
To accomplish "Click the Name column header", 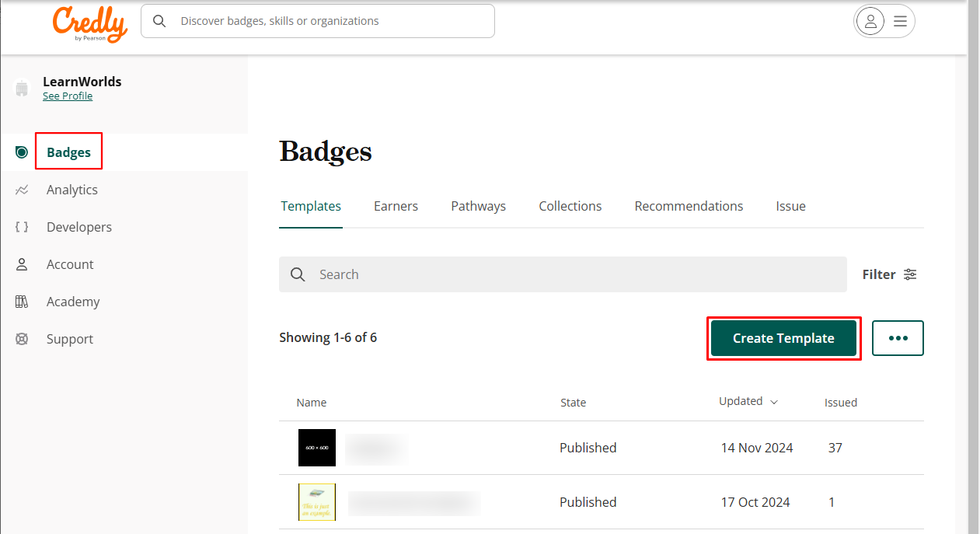I will [312, 403].
